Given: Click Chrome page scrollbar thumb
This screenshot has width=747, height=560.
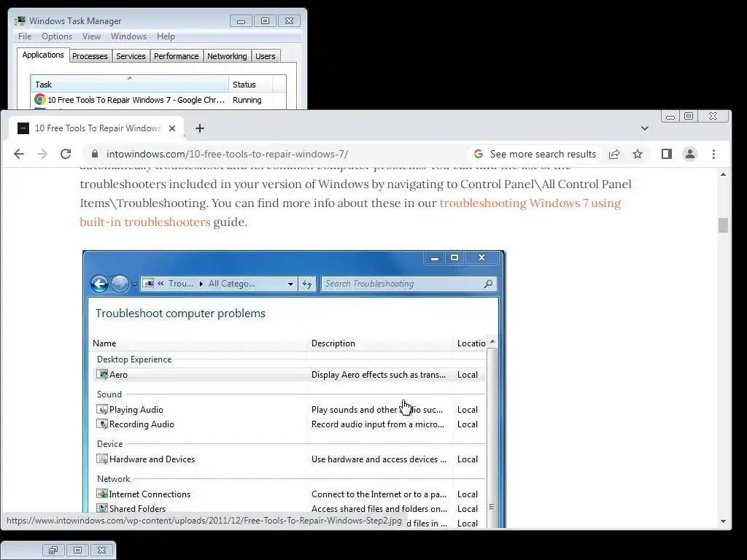Looking at the screenshot, I should click(723, 225).
